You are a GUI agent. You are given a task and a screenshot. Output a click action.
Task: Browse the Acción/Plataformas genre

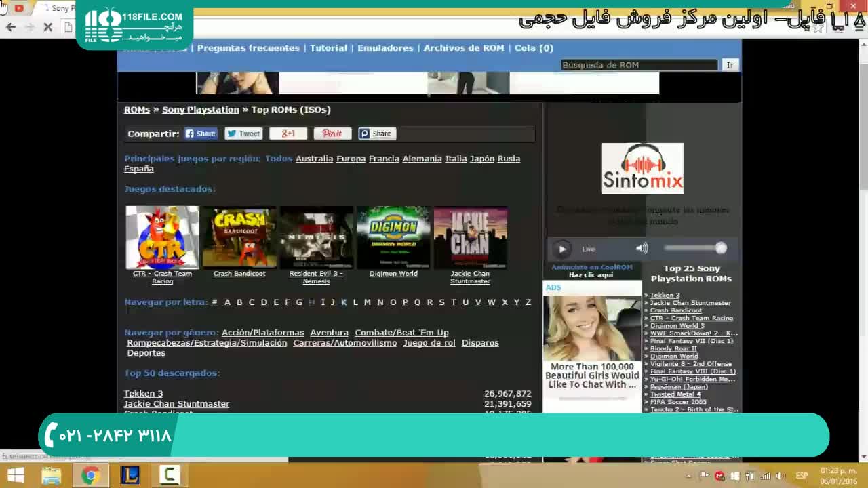click(262, 333)
